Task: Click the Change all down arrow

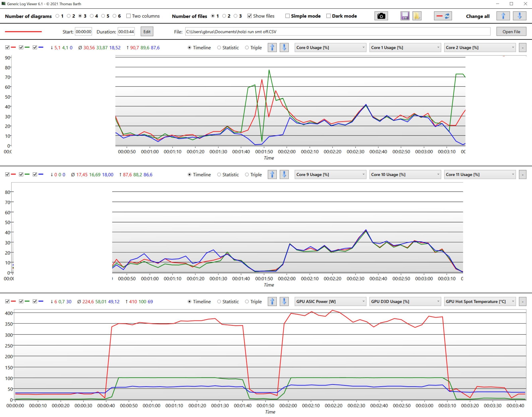Action: (519, 16)
